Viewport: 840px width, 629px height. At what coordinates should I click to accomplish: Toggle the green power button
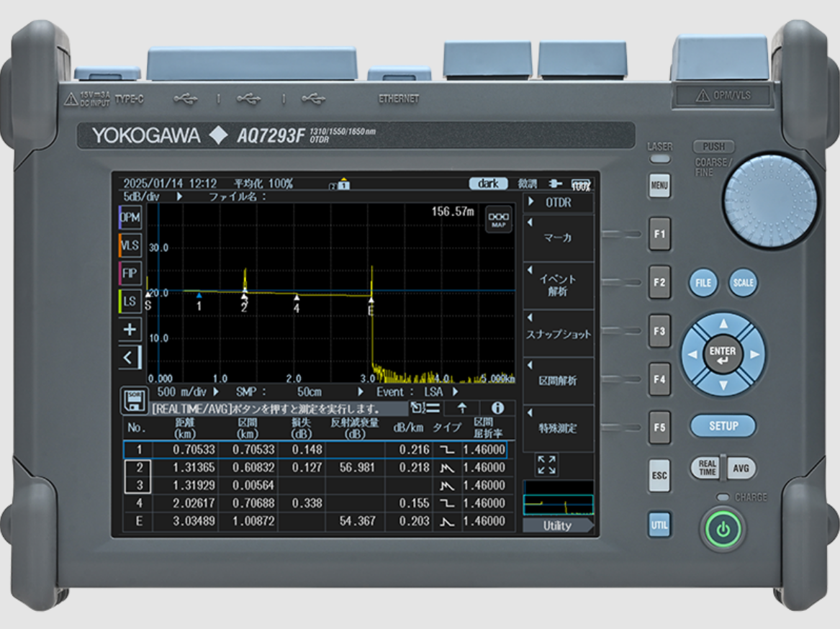(723, 530)
